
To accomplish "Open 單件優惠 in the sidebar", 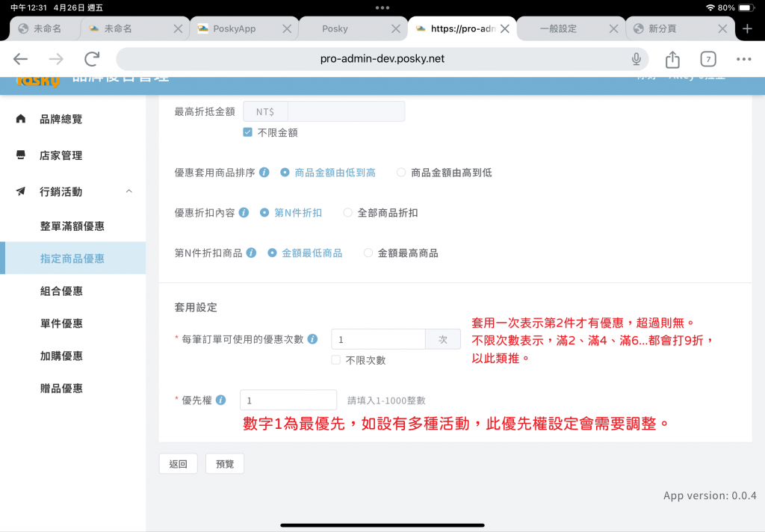I will point(61,323).
